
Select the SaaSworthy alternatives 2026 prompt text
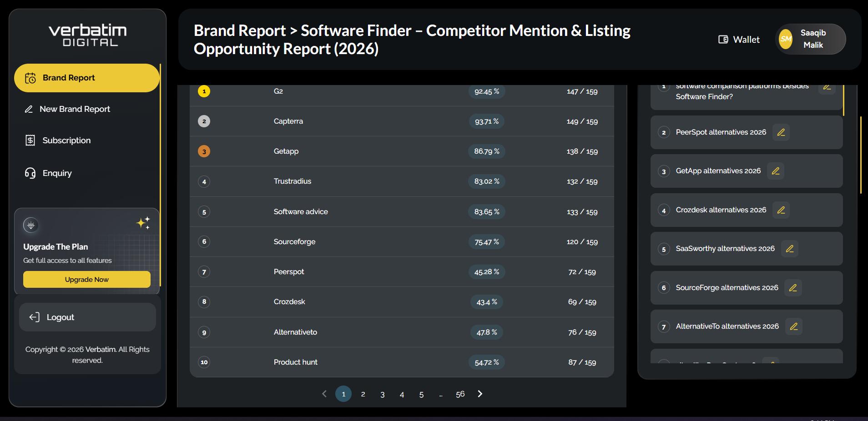point(725,249)
